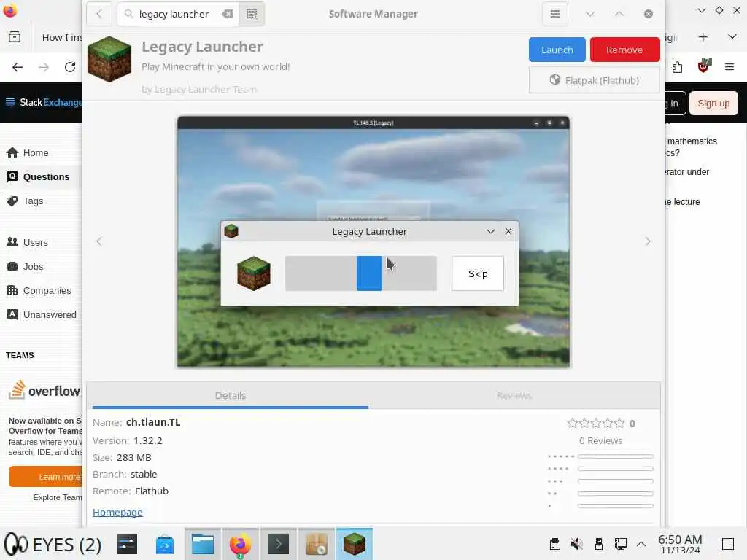Switch to the Reviews tab
This screenshot has width=747, height=560.
pyautogui.click(x=514, y=395)
